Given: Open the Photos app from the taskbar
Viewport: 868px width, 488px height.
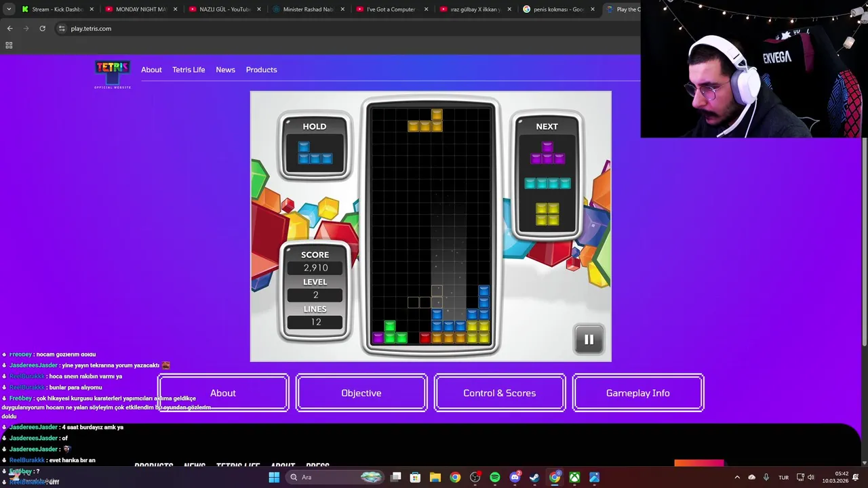Looking at the screenshot, I should 595,477.
